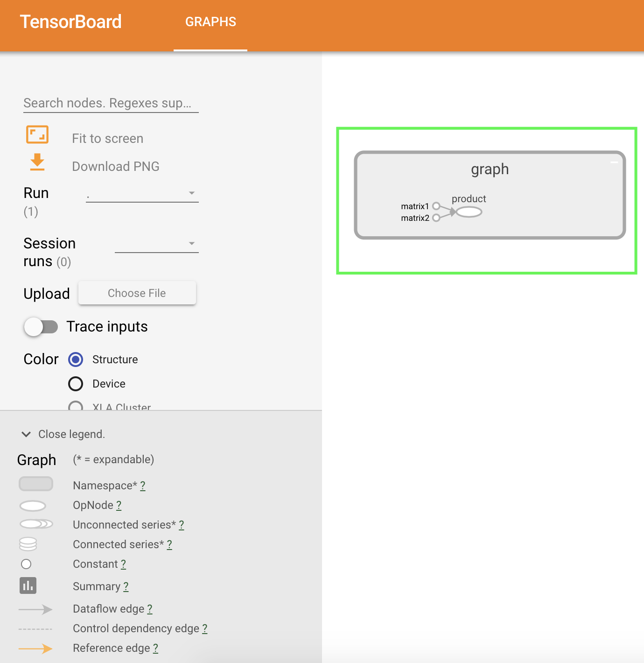
Task: Click the Trace inputs label text
Action: [x=107, y=327]
